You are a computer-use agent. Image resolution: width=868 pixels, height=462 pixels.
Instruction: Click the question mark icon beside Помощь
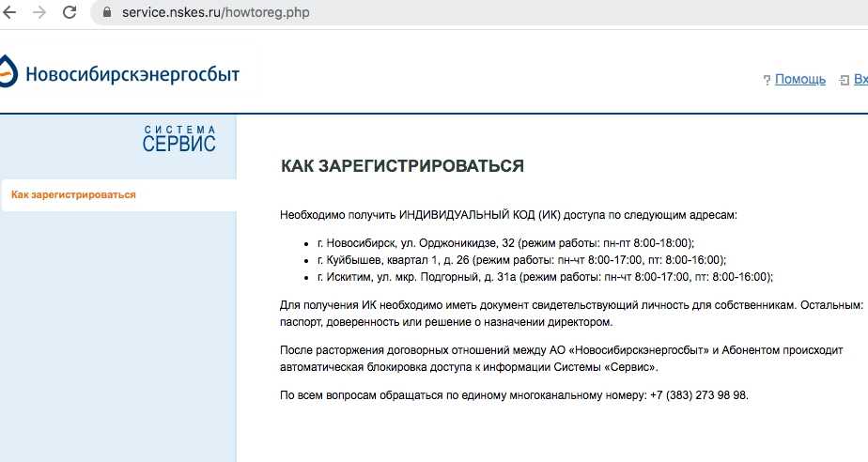tap(767, 80)
